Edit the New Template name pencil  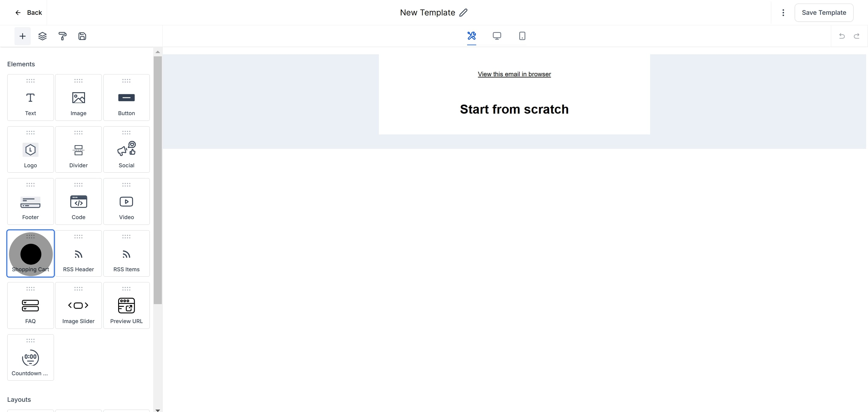tap(463, 12)
